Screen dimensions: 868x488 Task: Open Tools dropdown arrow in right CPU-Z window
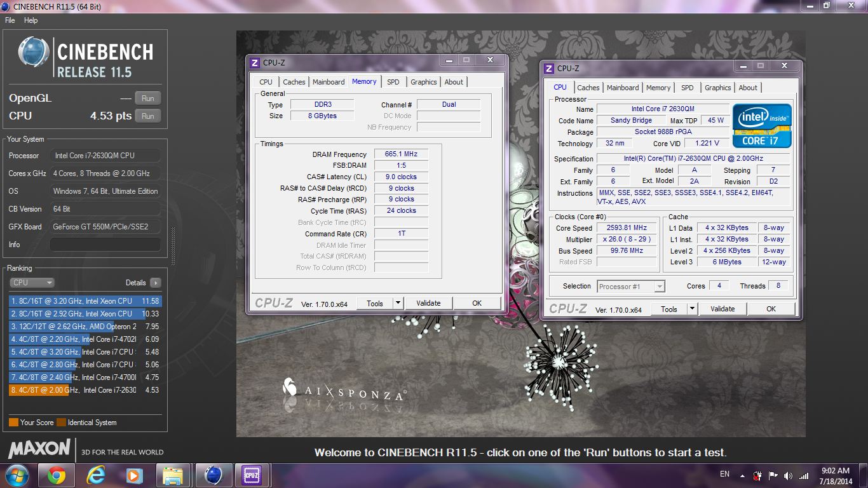coord(693,309)
